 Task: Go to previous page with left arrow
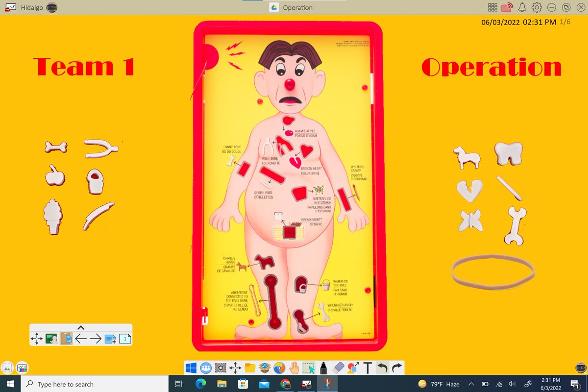tap(81, 338)
